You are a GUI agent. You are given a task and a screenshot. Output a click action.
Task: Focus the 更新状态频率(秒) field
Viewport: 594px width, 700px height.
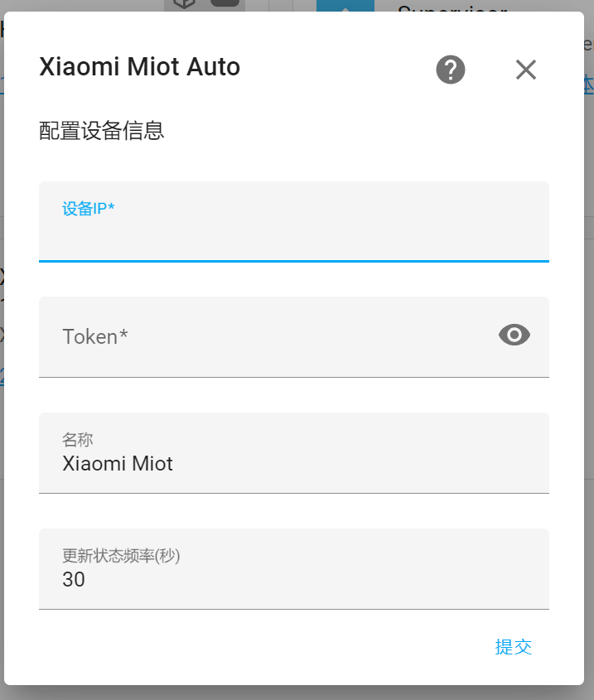pos(293,580)
